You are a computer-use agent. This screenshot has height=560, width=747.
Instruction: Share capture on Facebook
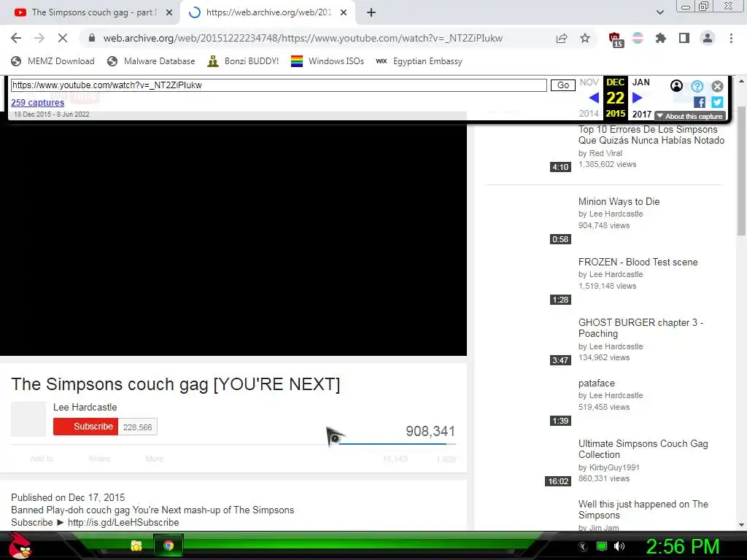point(699,102)
